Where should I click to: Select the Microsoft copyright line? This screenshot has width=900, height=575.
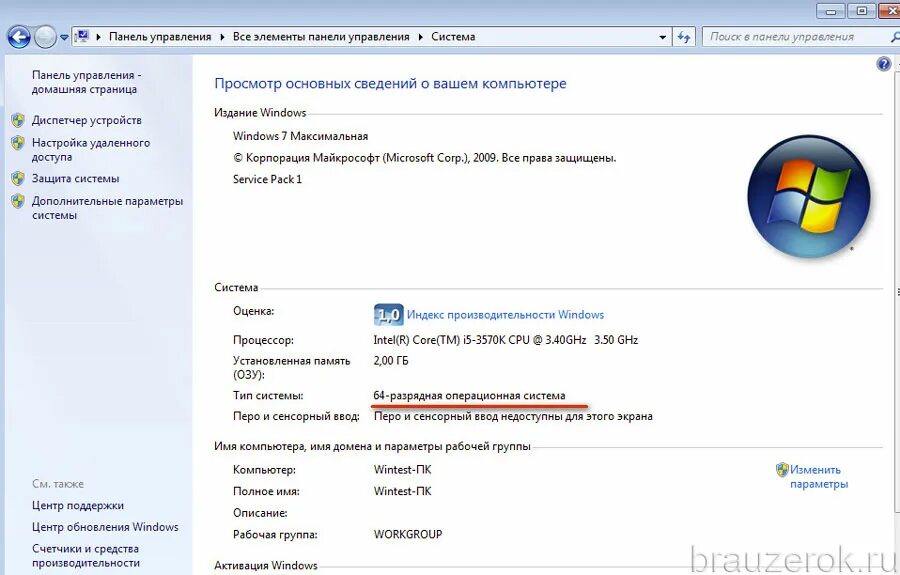point(424,158)
